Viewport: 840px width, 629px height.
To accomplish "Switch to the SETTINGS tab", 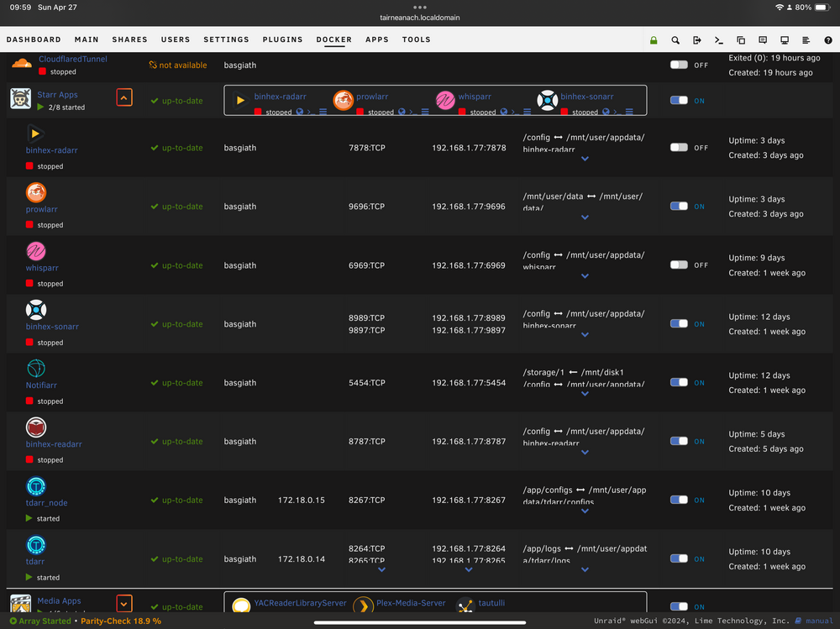I will coord(226,39).
